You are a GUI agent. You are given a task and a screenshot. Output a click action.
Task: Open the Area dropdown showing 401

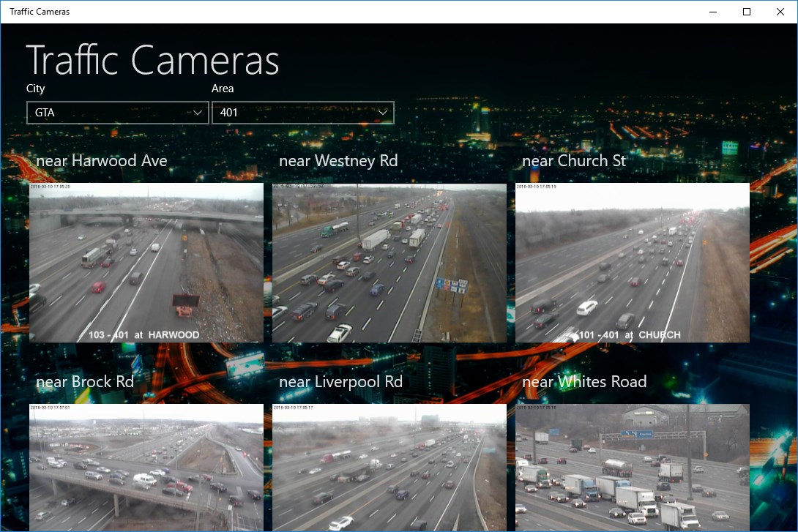[x=303, y=113]
